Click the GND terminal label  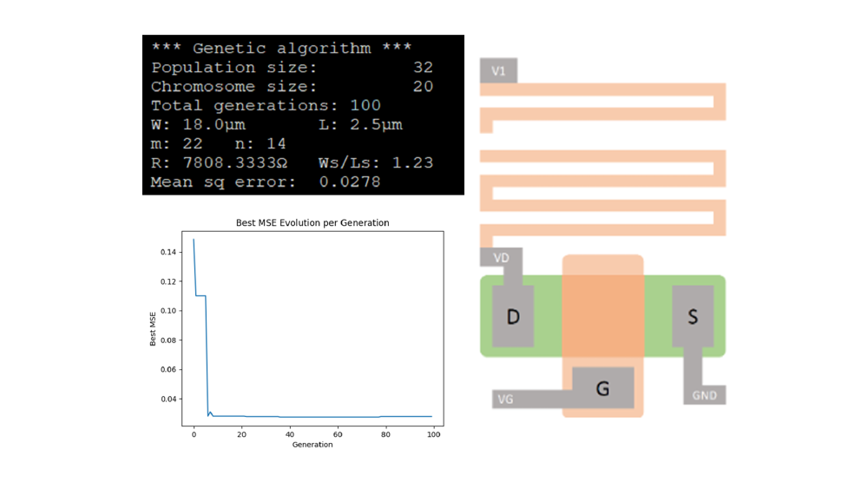pyautogui.click(x=704, y=395)
